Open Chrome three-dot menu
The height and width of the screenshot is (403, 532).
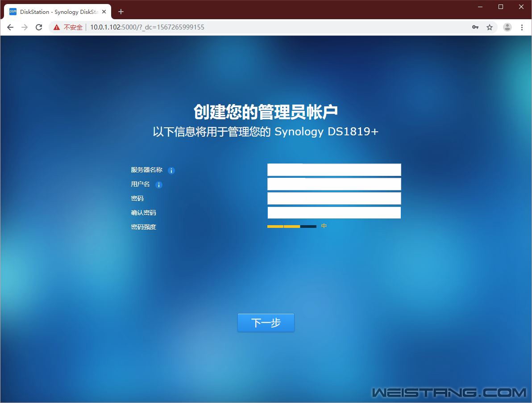tap(522, 27)
